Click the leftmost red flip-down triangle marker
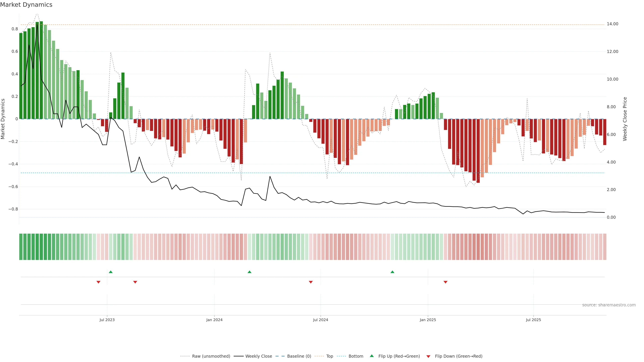Screen dimensions: 644x362 [x=98, y=282]
